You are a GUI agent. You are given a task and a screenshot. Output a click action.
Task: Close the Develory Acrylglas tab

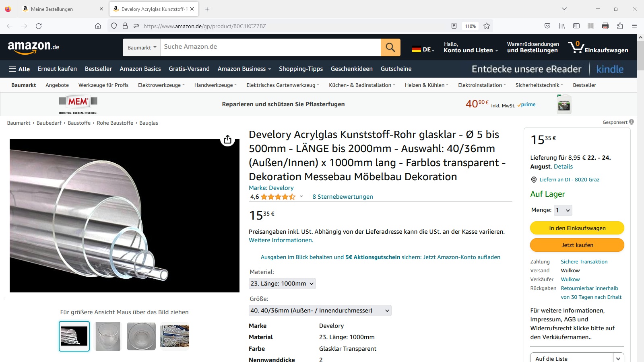point(192,9)
